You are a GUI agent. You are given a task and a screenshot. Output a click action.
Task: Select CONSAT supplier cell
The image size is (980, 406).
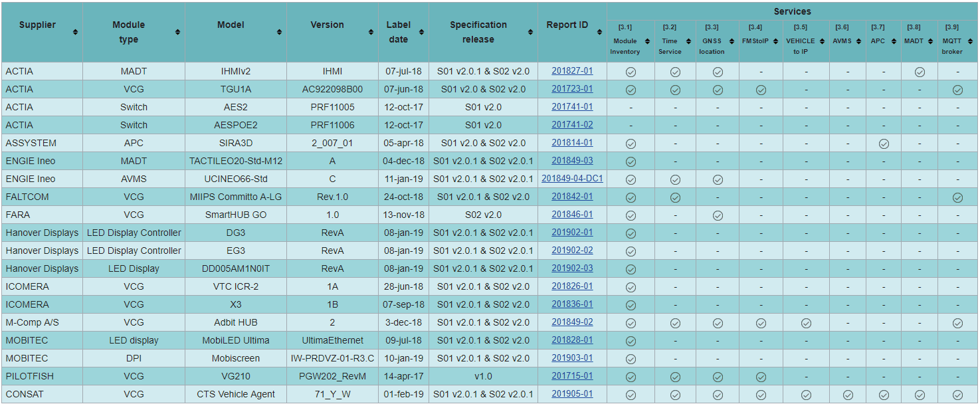(42, 394)
